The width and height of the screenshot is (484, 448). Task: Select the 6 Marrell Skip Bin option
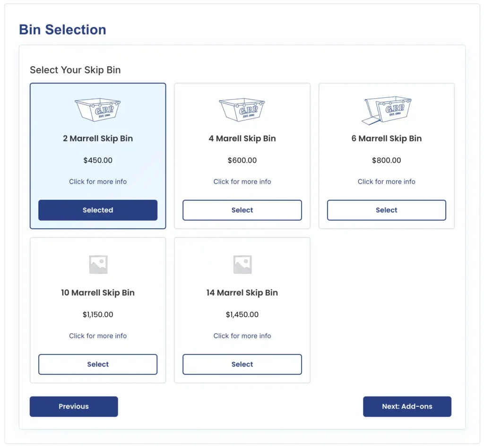(387, 210)
